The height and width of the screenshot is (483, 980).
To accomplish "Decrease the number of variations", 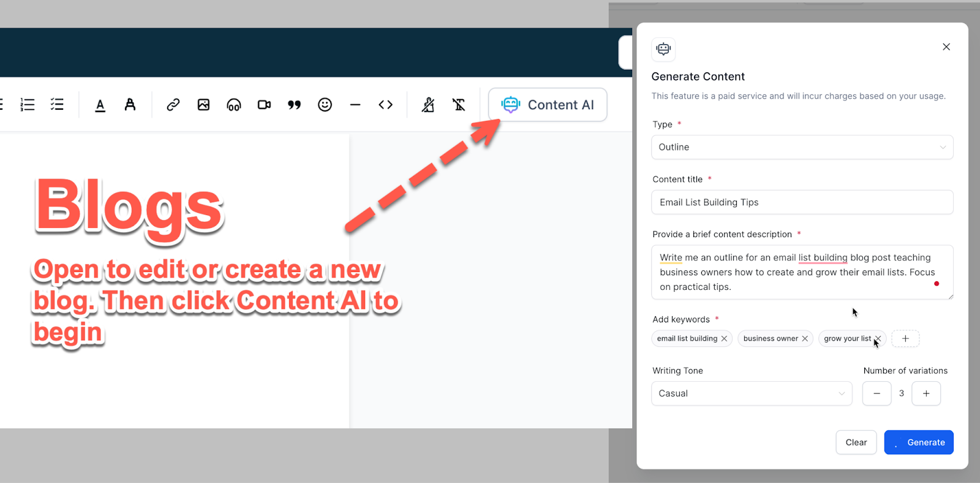I will [x=877, y=394].
